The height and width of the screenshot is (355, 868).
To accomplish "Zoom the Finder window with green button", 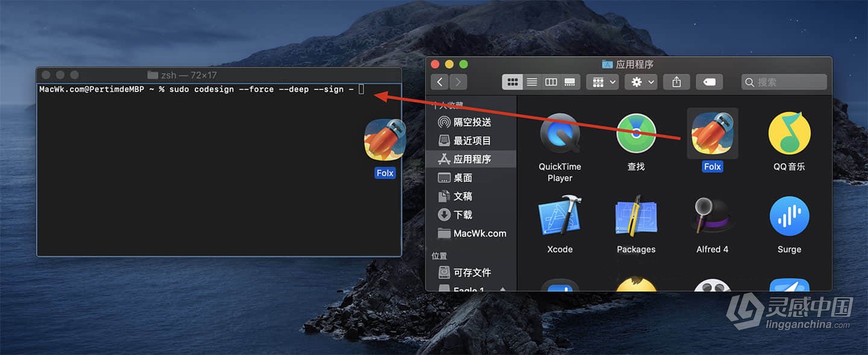I will click(464, 64).
